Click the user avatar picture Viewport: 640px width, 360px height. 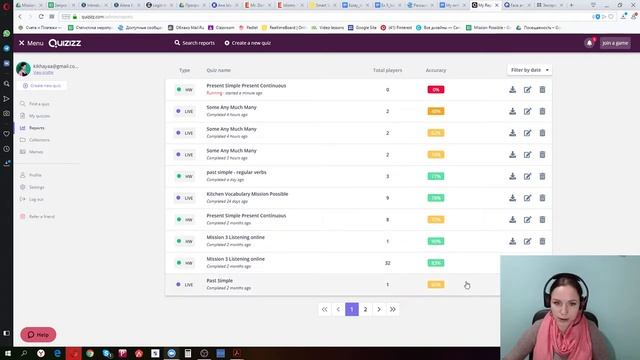(x=23, y=69)
